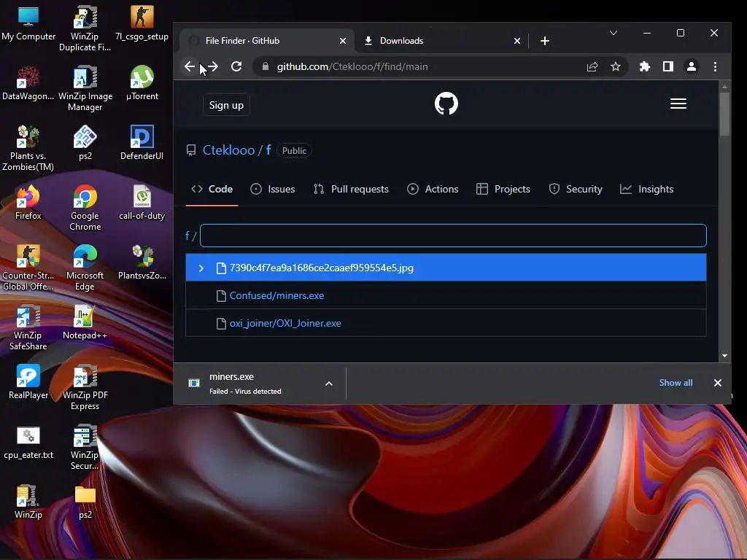The image size is (747, 560).
Task: Open the Chrome three-dot menu
Action: [715, 66]
